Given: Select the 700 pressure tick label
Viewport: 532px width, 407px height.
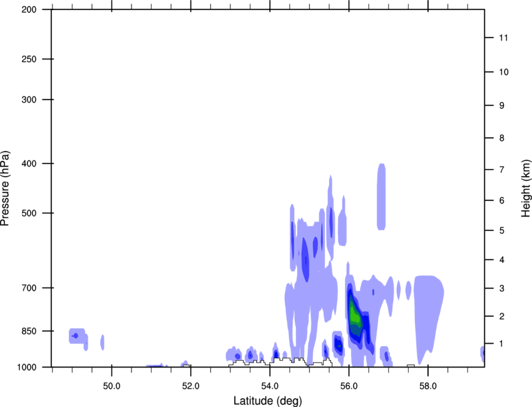Looking at the screenshot, I should [x=29, y=288].
